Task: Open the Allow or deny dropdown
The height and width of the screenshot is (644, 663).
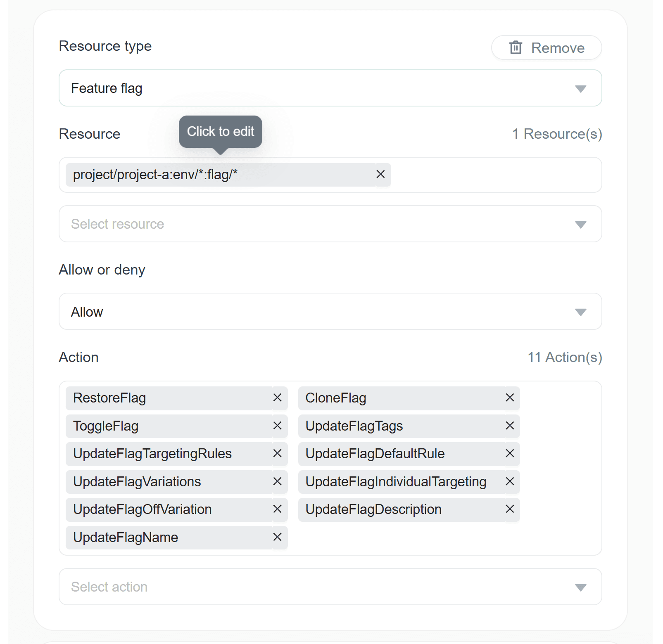Action: (x=330, y=312)
